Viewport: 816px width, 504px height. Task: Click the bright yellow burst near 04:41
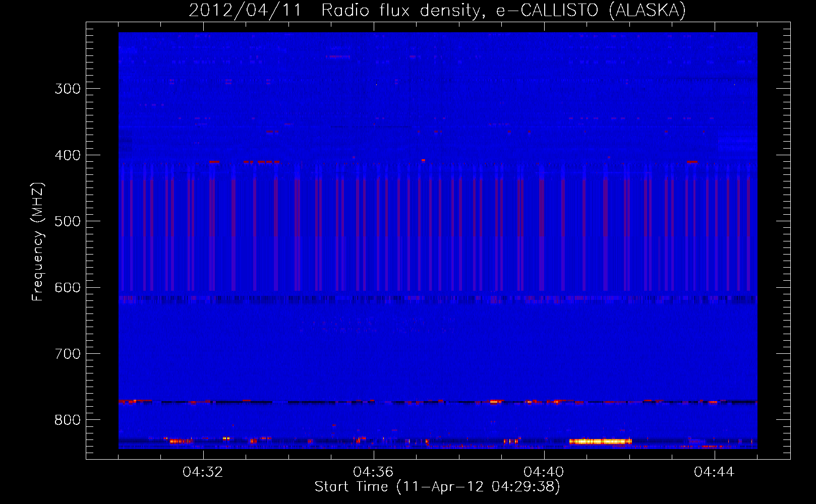[x=601, y=442]
